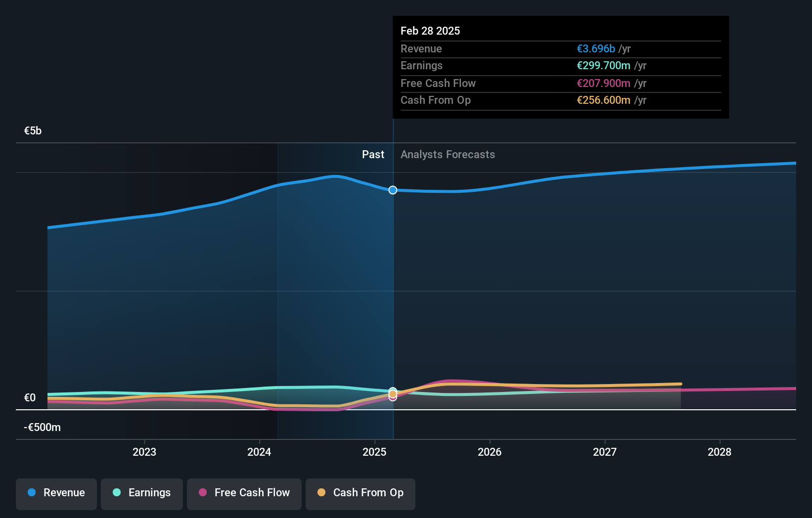Hide the Free Cash Flow line
This screenshot has height=518, width=812.
[x=244, y=493]
